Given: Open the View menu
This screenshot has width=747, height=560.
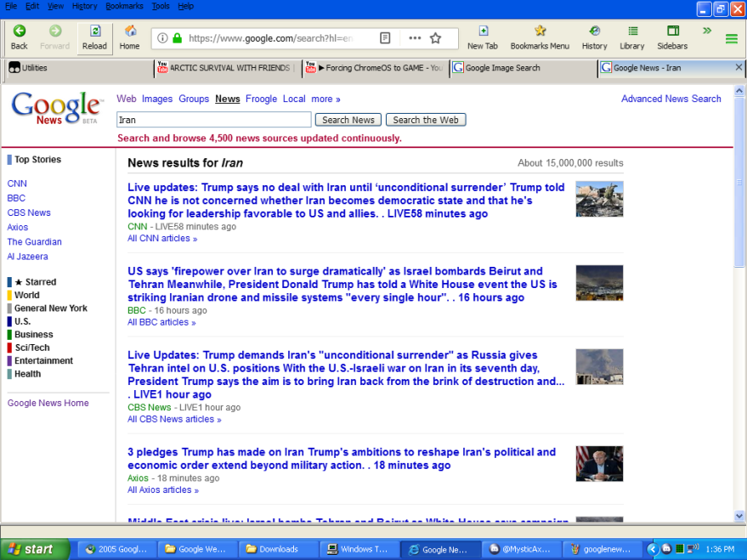Looking at the screenshot, I should (x=55, y=6).
